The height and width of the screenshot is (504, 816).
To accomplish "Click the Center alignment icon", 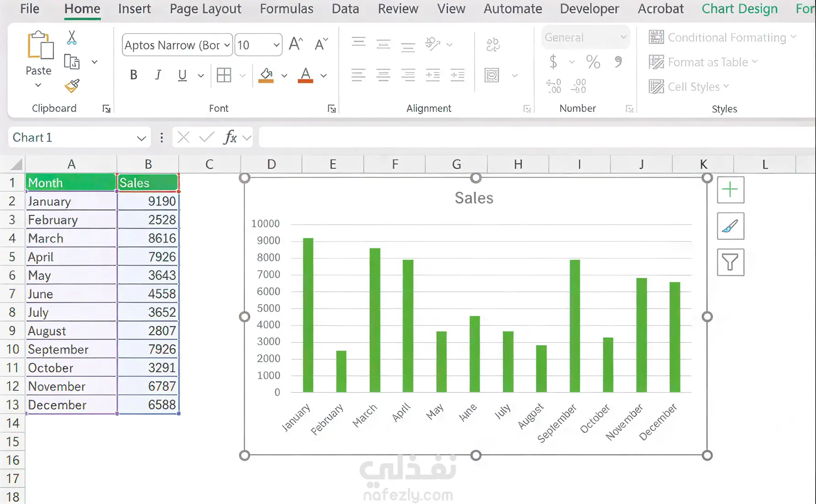I will click(383, 75).
